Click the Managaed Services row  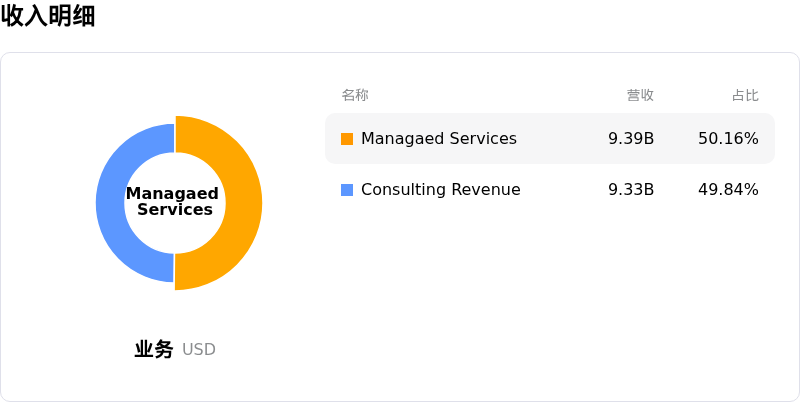pos(550,139)
